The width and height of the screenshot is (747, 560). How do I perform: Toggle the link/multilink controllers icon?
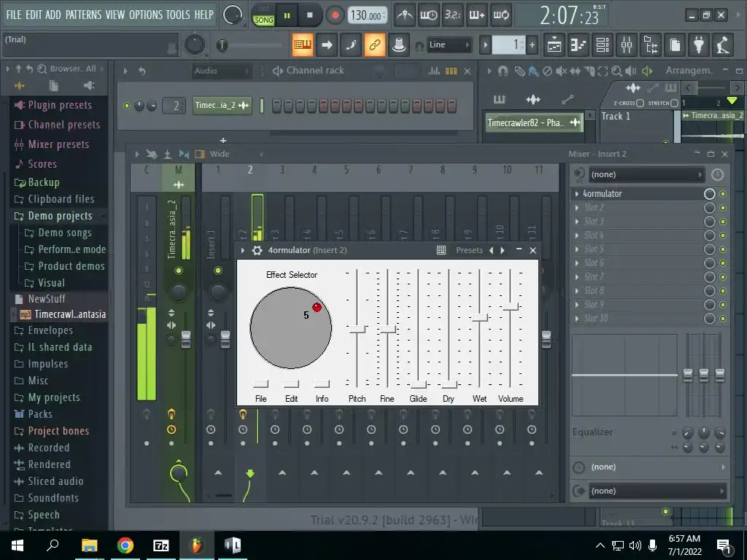pos(374,44)
